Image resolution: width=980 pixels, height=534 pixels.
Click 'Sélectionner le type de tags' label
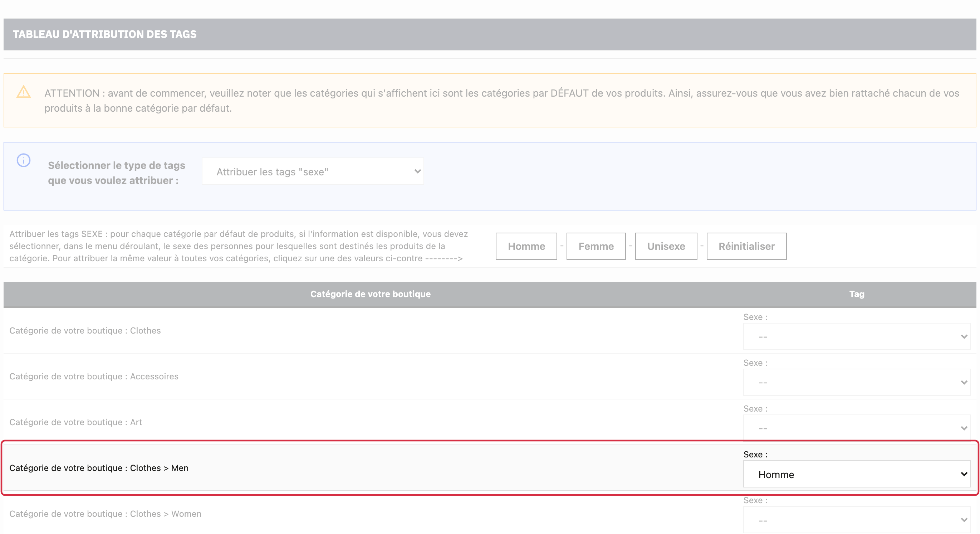(116, 173)
